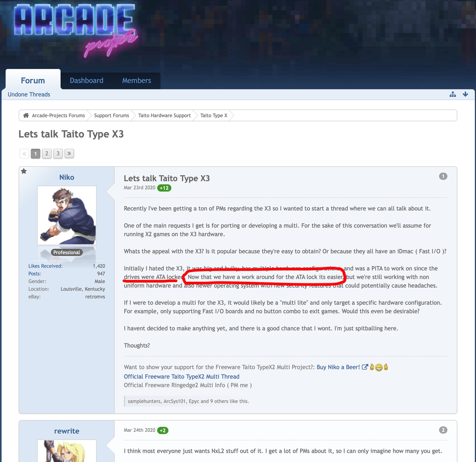Image resolution: width=476 pixels, height=462 pixels.
Task: Open Likes Received link for Niko
Action: pyautogui.click(x=45, y=266)
